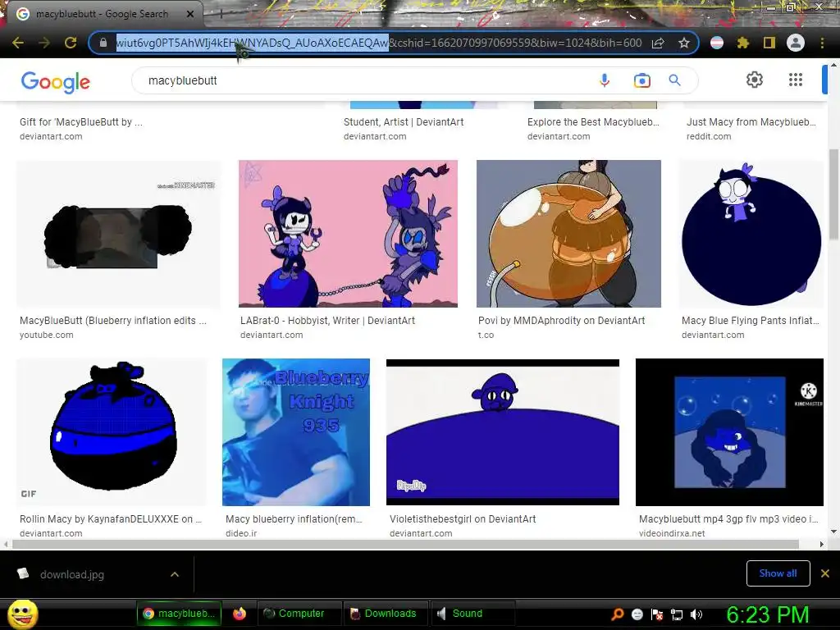The height and width of the screenshot is (630, 840).
Task: Click the share page icon in address bar
Action: pos(658,43)
